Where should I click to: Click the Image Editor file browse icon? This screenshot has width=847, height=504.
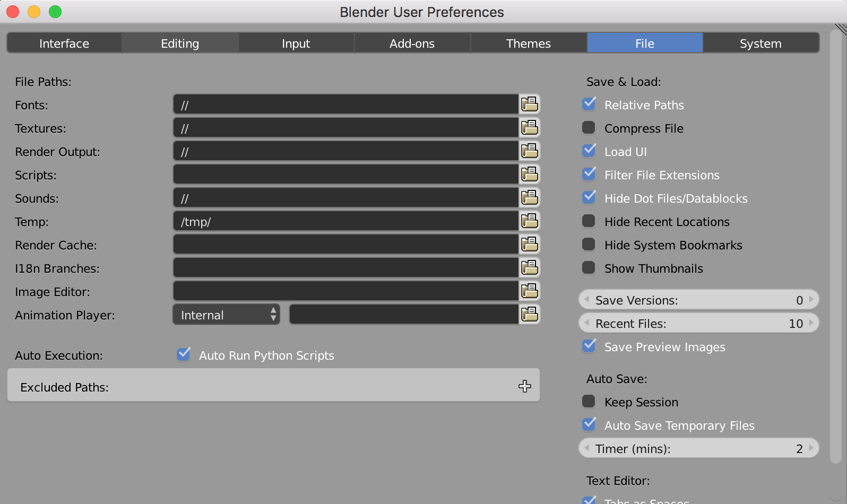point(529,291)
